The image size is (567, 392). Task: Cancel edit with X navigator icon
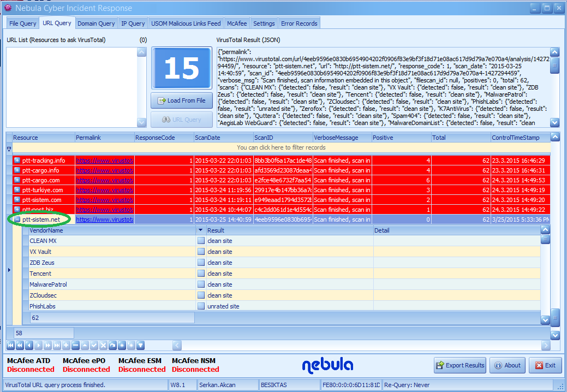click(104, 346)
